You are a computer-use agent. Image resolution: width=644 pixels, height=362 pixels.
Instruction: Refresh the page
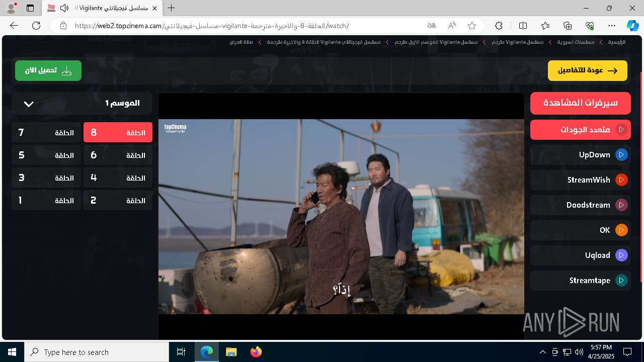coord(36,26)
